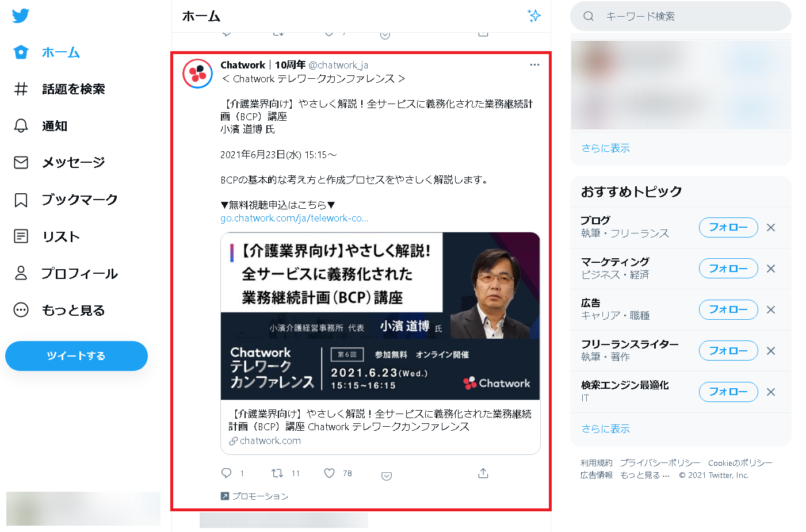
Task: Click the sparkle top tweets icon
Action: pos(534,16)
